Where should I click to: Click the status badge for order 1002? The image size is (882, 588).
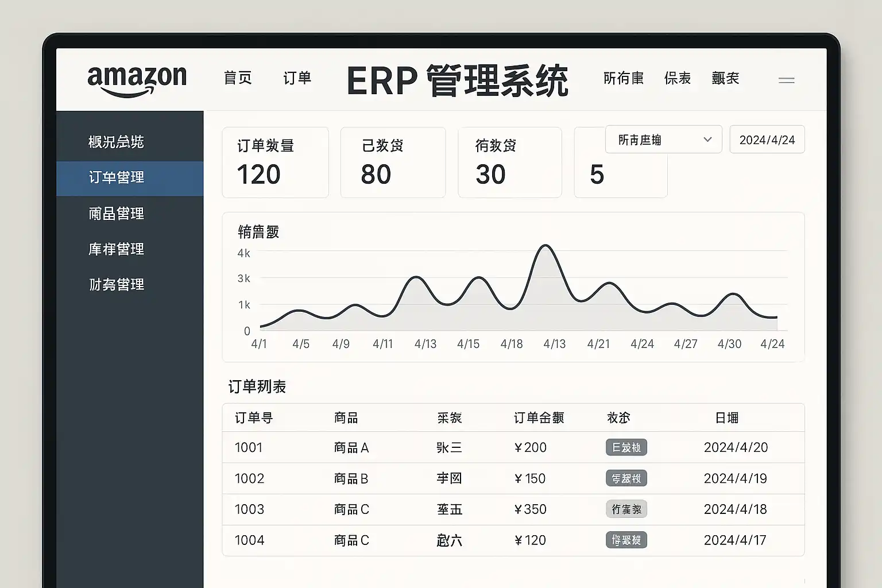tap(626, 478)
